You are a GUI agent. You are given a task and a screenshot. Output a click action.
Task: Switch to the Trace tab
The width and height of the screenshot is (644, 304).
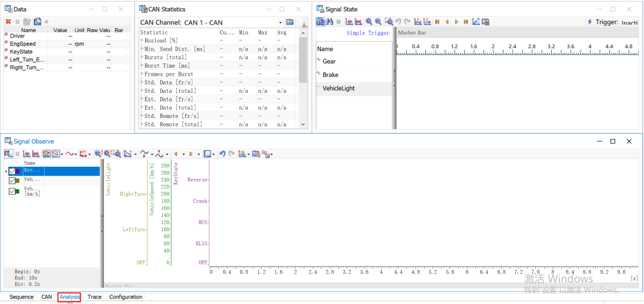95,297
